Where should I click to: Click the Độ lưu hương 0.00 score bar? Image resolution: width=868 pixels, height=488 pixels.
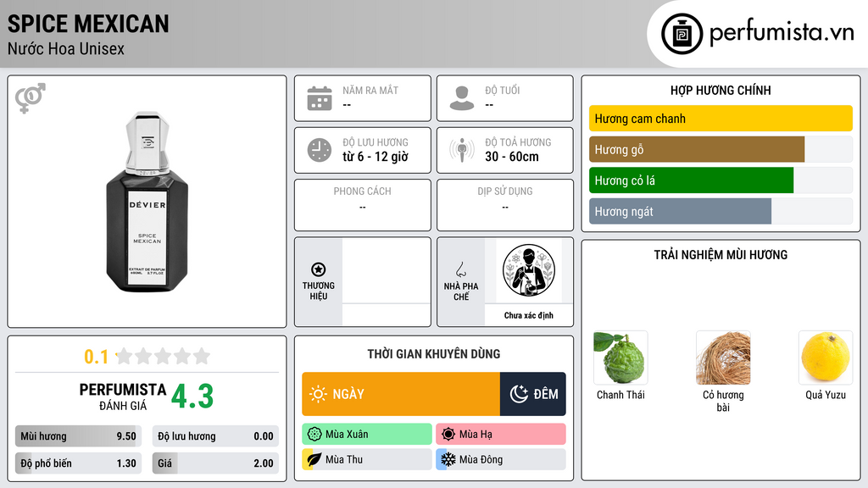point(215,436)
